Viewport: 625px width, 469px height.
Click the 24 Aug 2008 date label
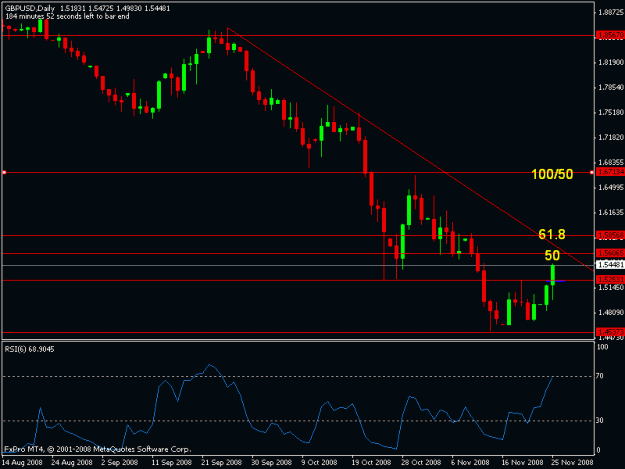[72, 463]
